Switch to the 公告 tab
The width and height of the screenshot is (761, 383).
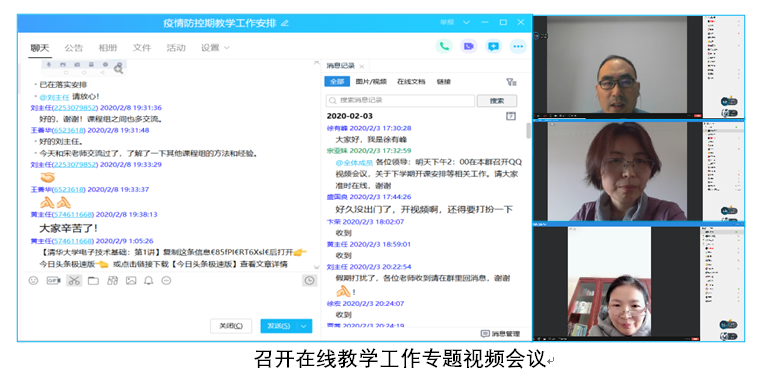point(73,48)
